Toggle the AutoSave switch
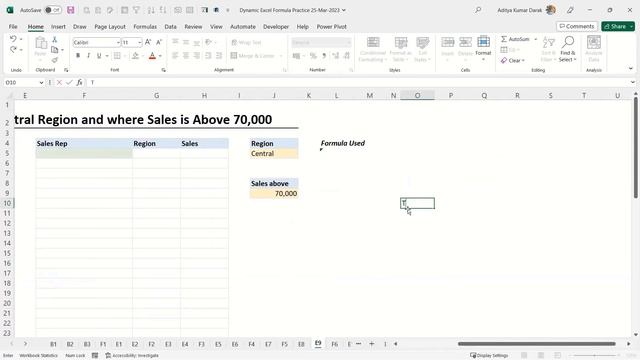This screenshot has width=640, height=360. click(53, 10)
